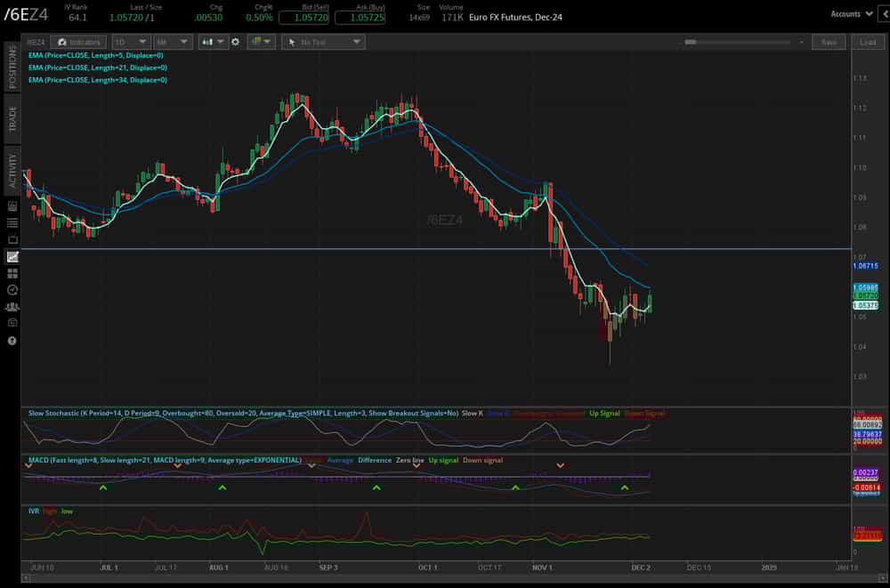Click the Save chart button
Viewport: 890px width, 588px height.
click(829, 42)
